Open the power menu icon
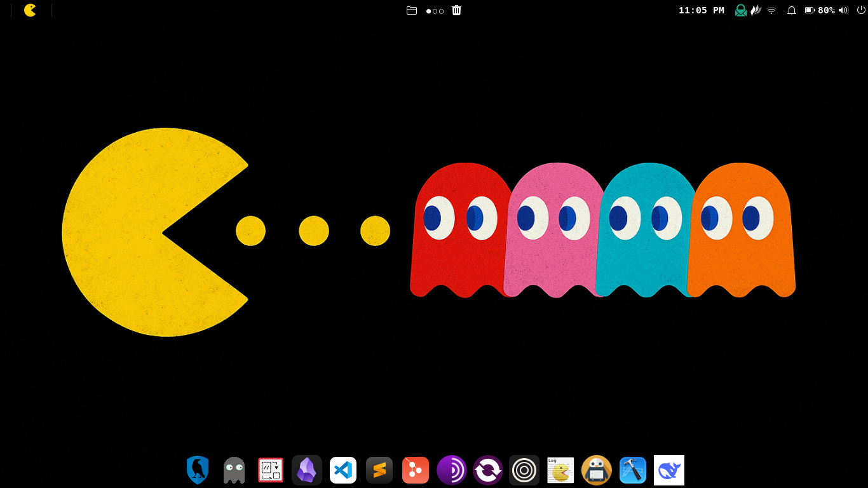This screenshot has width=868, height=488. (x=861, y=10)
